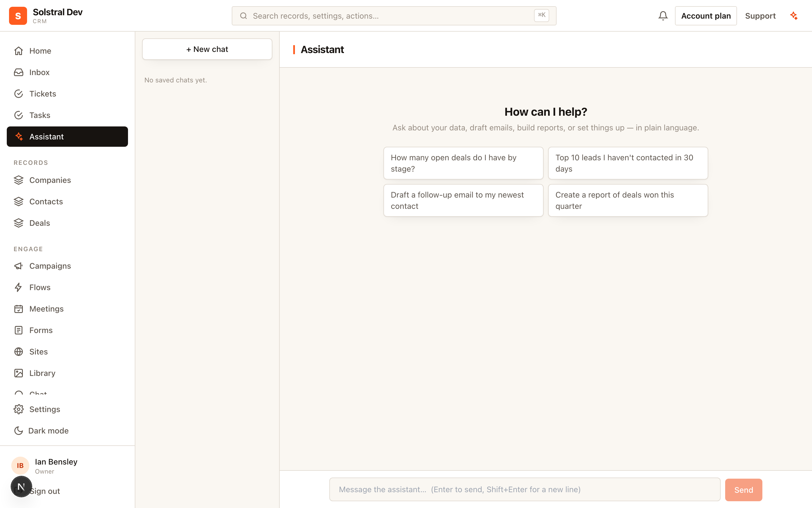Click the ⌘K shortcut badge

pos(542,15)
